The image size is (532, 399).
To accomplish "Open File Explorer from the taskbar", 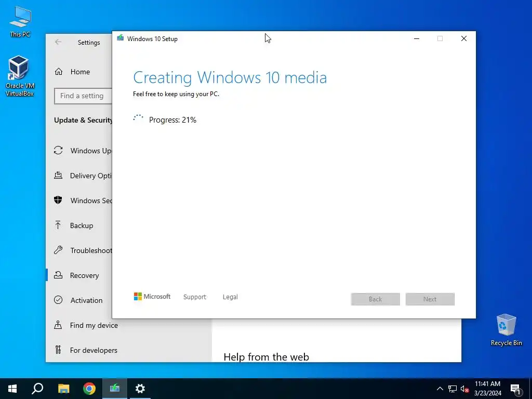I will pos(63,389).
